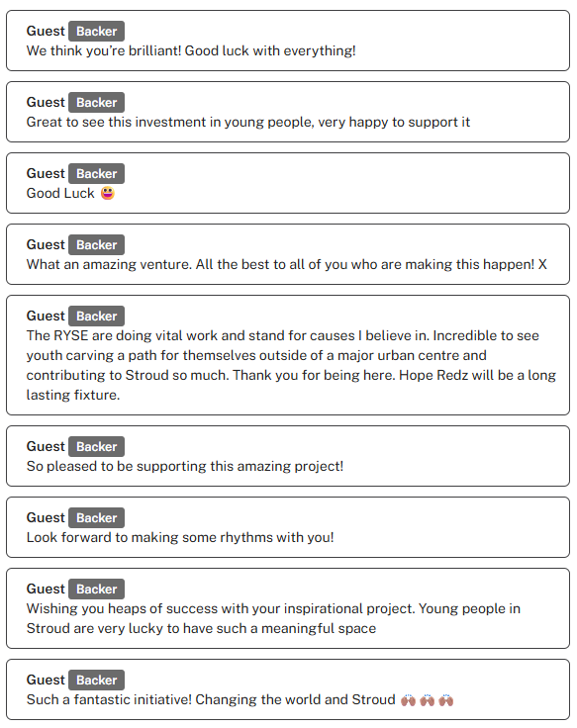Click Backer badge on amazing project comment
Image resolution: width=577 pixels, height=728 pixels.
pos(97,447)
